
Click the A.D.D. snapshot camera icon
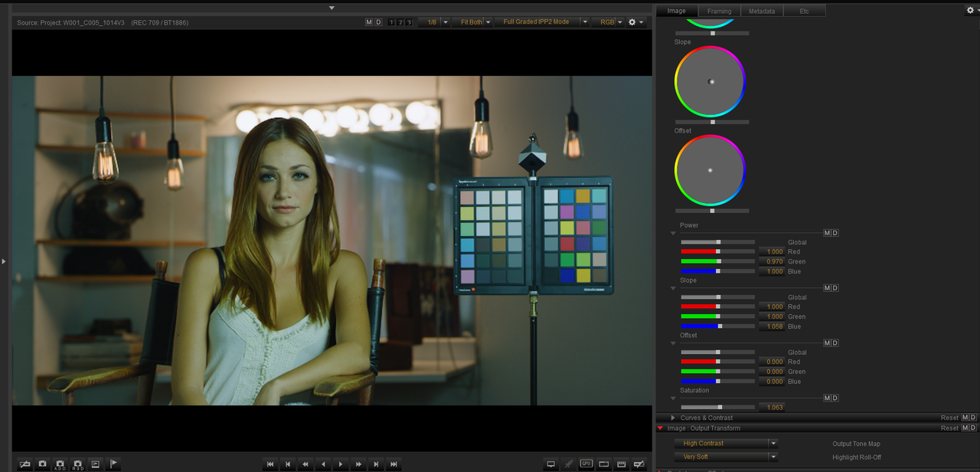(x=60, y=464)
